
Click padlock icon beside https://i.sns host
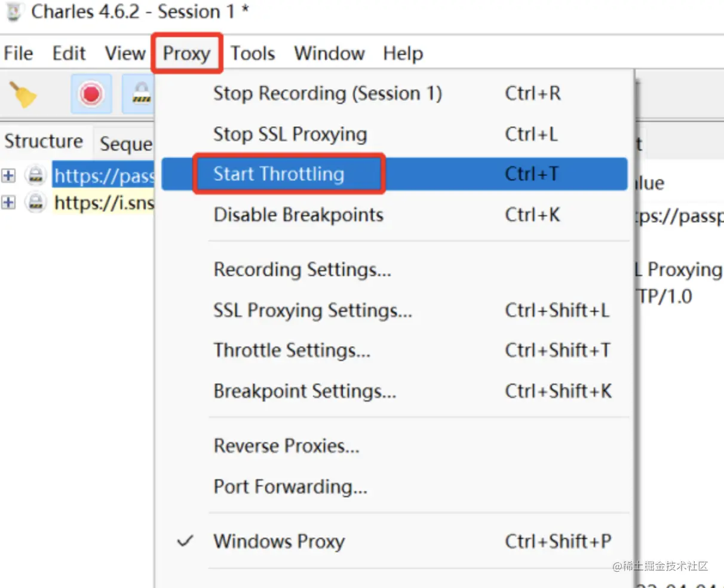35,203
